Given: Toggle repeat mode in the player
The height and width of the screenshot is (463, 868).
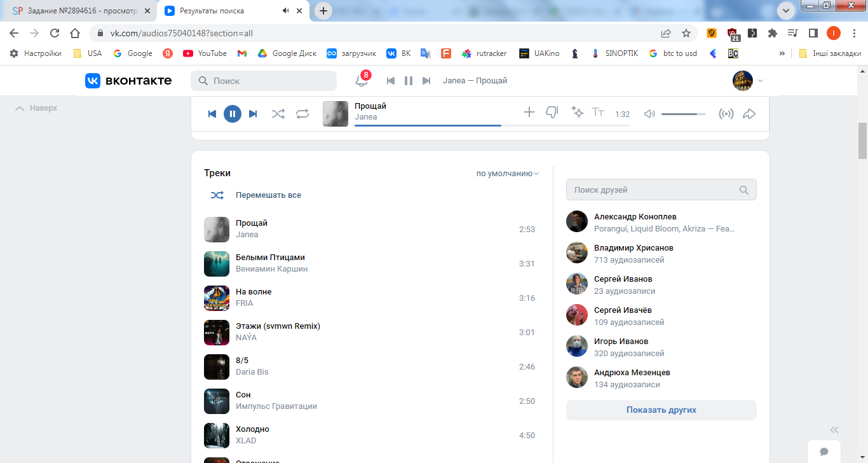Looking at the screenshot, I should point(302,114).
